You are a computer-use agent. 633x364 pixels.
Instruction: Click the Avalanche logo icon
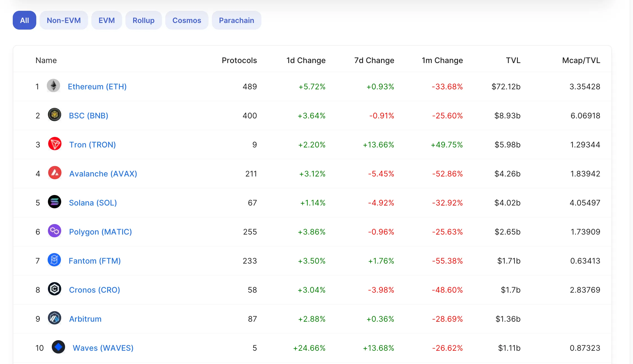55,173
